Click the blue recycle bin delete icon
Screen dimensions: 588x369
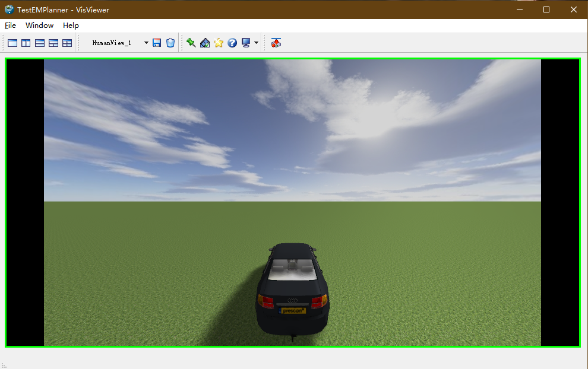[x=170, y=43]
